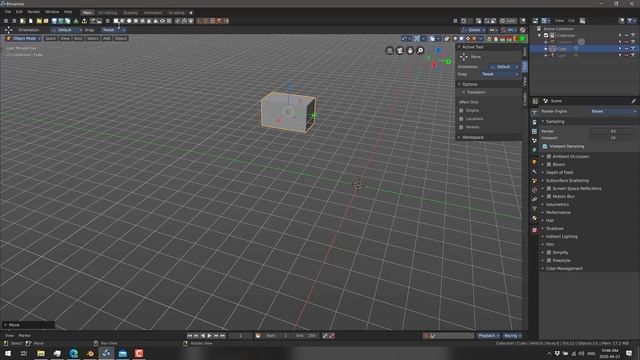
Task: Click the pin icon in properties header
Action: click(x=633, y=101)
